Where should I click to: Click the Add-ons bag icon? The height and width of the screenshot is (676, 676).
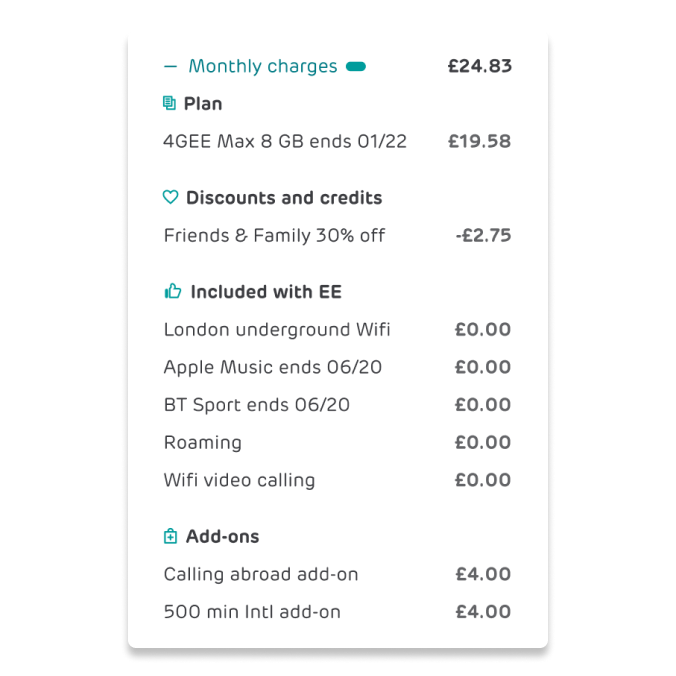coord(170,536)
